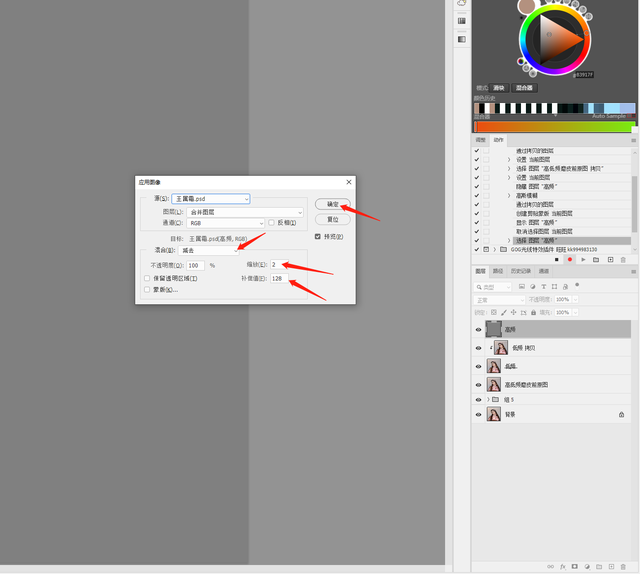Click the 混合器 mixer mode button

524,88
